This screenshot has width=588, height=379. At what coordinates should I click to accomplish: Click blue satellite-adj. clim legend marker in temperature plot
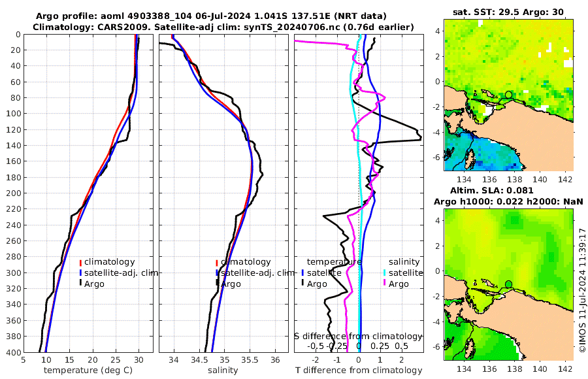pyautogui.click(x=80, y=272)
